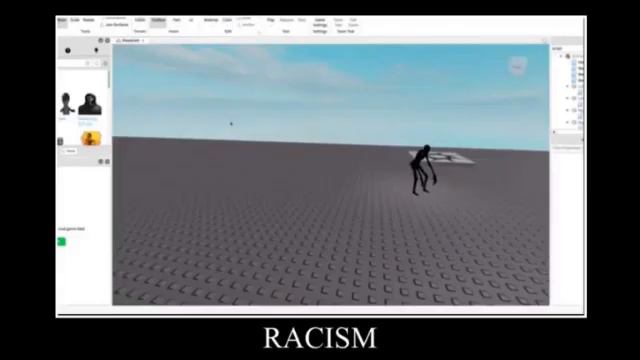Viewport: 640px width, 360px height.
Task: Select the black hooded figure model thumbnail
Action: (x=90, y=104)
